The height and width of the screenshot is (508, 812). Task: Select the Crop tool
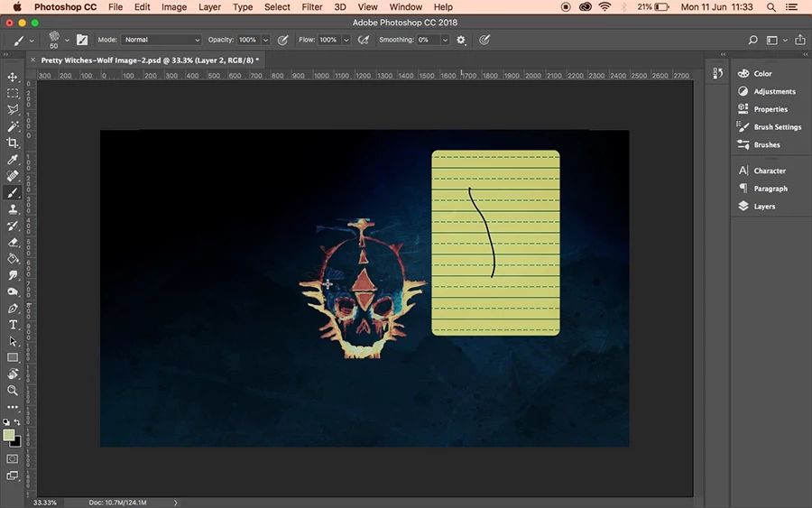(x=13, y=143)
